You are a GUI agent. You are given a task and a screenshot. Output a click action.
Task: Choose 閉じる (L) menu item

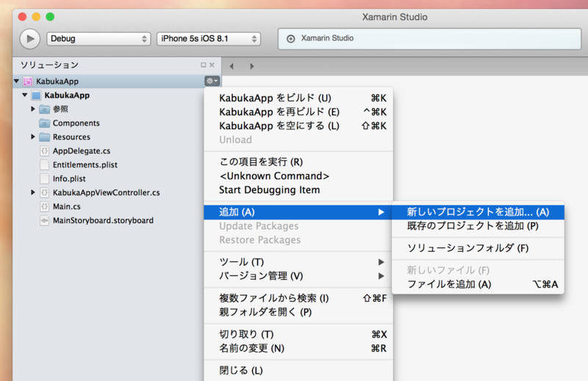pos(298,371)
